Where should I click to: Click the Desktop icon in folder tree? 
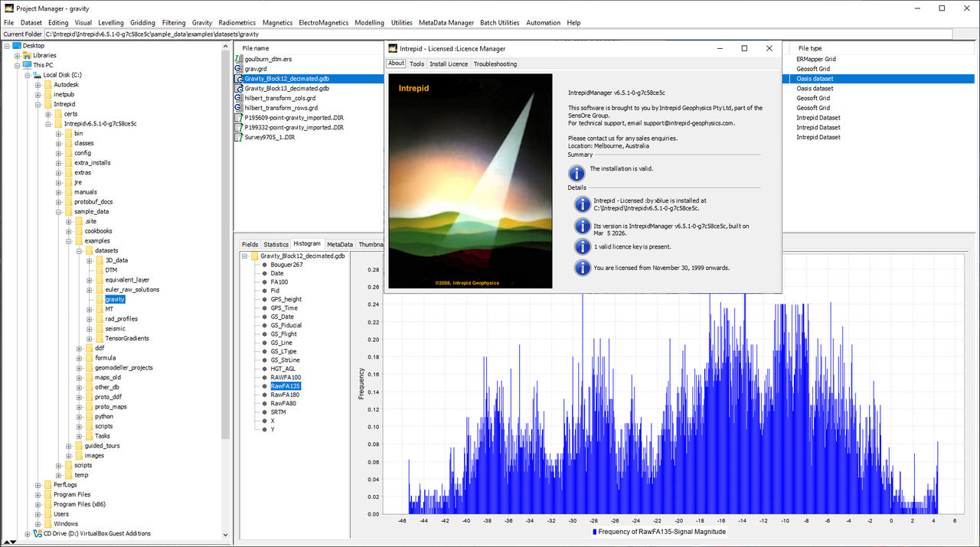tap(17, 46)
